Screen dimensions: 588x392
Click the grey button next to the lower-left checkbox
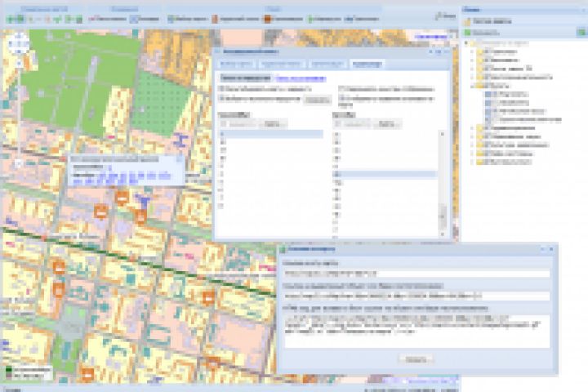[x=317, y=100]
